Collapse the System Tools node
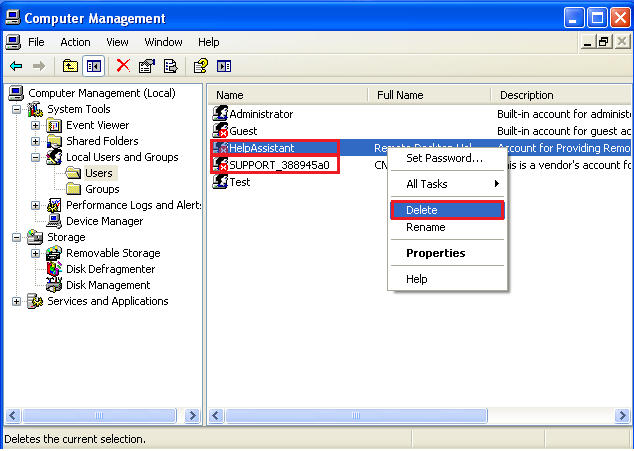Viewport: 634px width, 451px height. [16, 109]
